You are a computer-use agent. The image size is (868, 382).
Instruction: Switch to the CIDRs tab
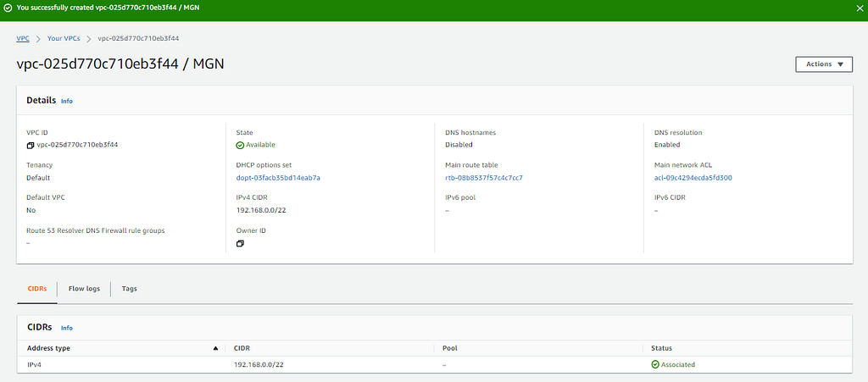click(x=37, y=289)
